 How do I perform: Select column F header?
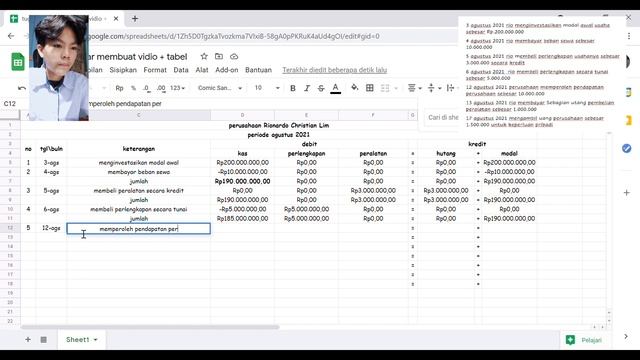tap(373, 116)
